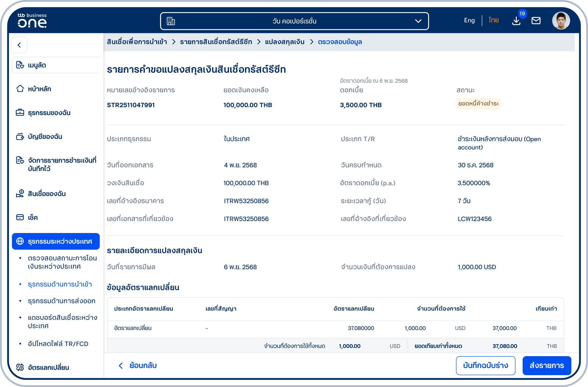The width and height of the screenshot is (588, 387).
Task: Click the cheque card icon
Action: pyautogui.click(x=20, y=218)
